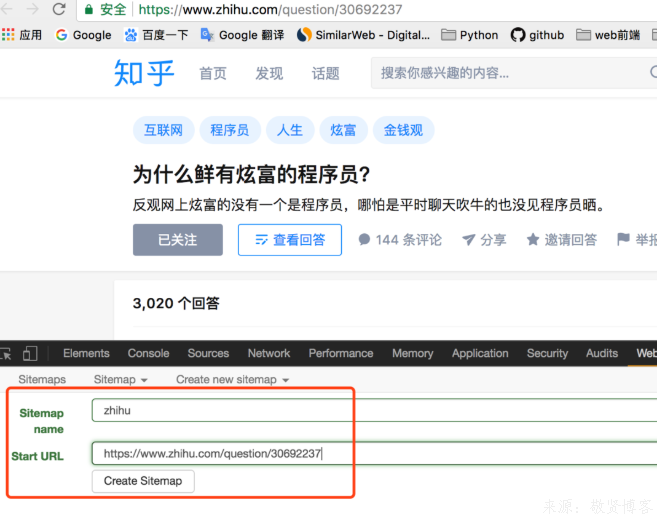Switch to the Elements tab
The height and width of the screenshot is (516, 657).
pyautogui.click(x=86, y=353)
